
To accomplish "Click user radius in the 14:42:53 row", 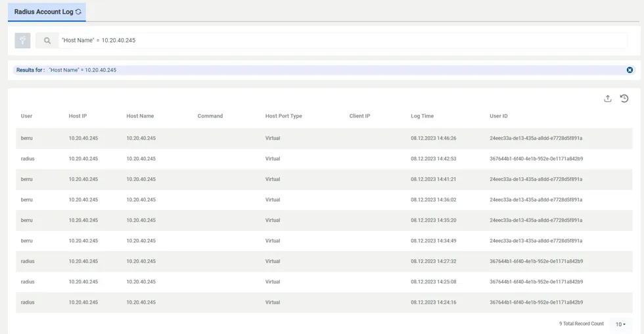I will [28, 159].
